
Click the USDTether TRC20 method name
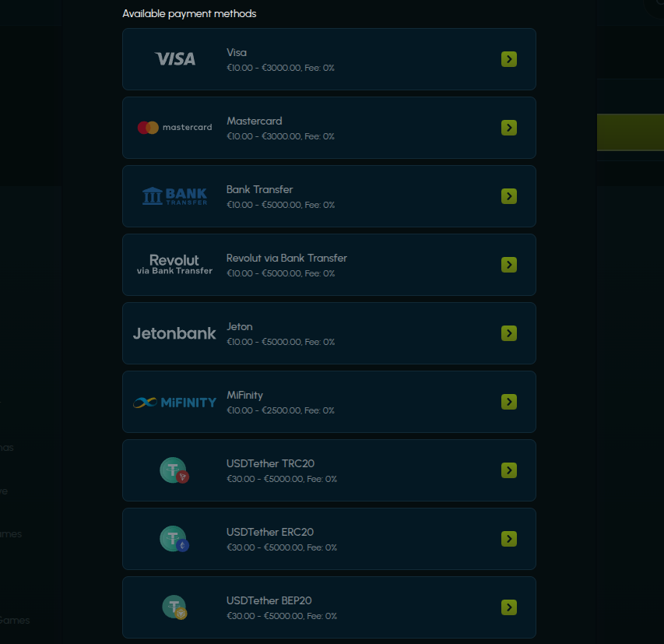click(x=270, y=463)
